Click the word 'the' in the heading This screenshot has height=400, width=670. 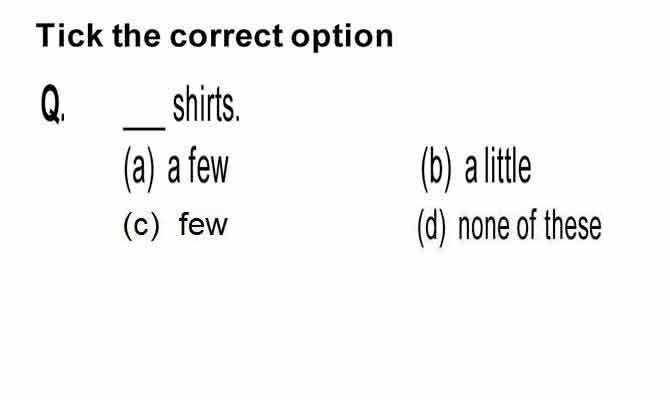136,35
